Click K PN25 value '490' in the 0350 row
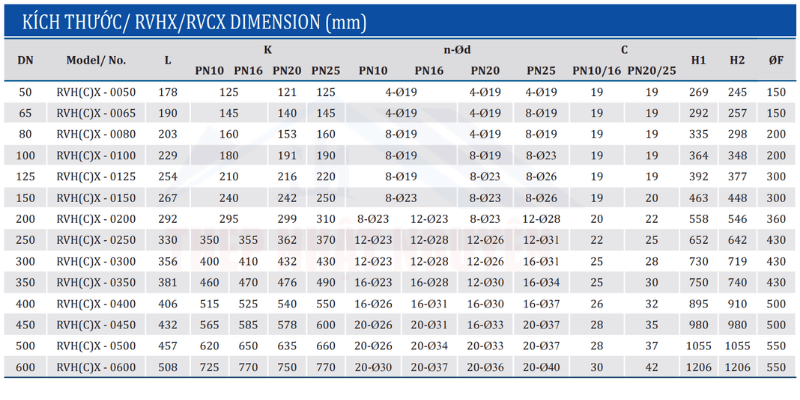This screenshot has width=800, height=400. pos(326,283)
